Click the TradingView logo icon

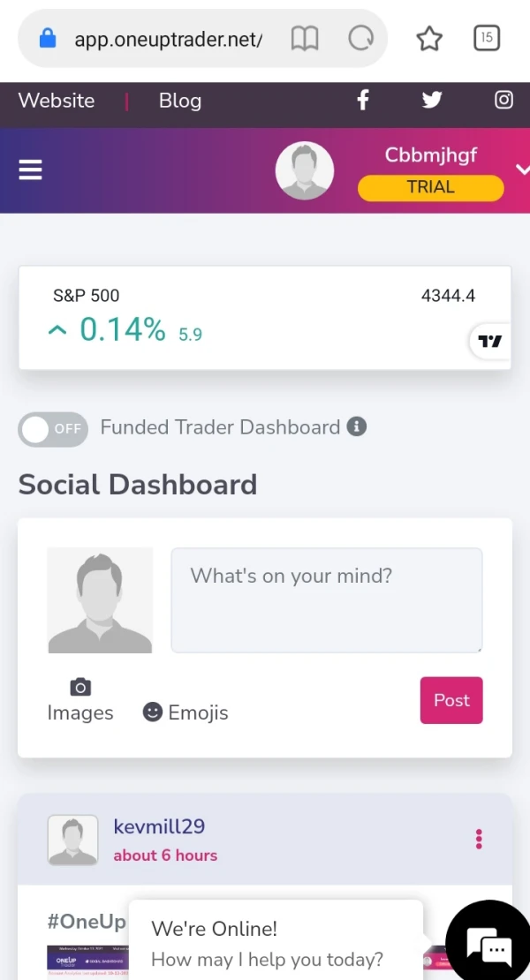(490, 341)
